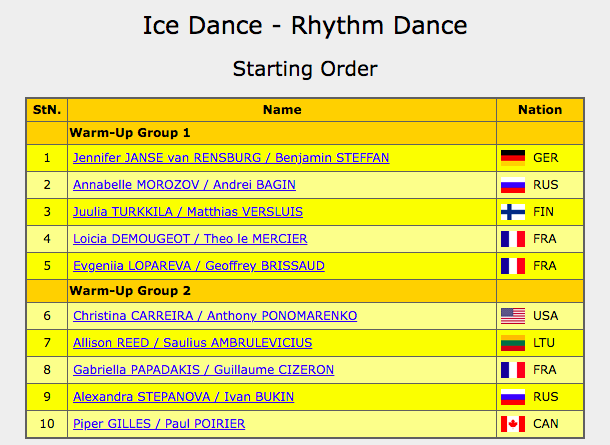Open Christina CARREIRA / Anthony PONOMARENKO link
The width and height of the screenshot is (610, 445).
pyautogui.click(x=215, y=316)
